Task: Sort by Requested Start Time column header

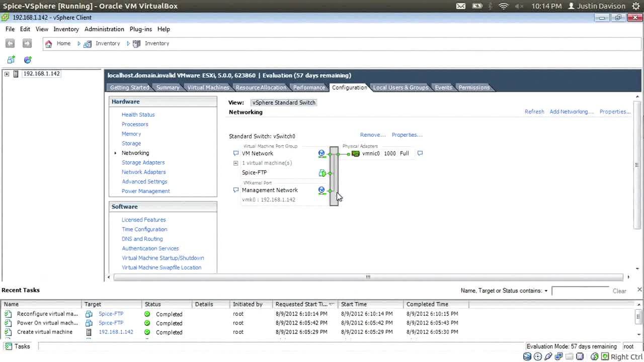Action: 305,304
